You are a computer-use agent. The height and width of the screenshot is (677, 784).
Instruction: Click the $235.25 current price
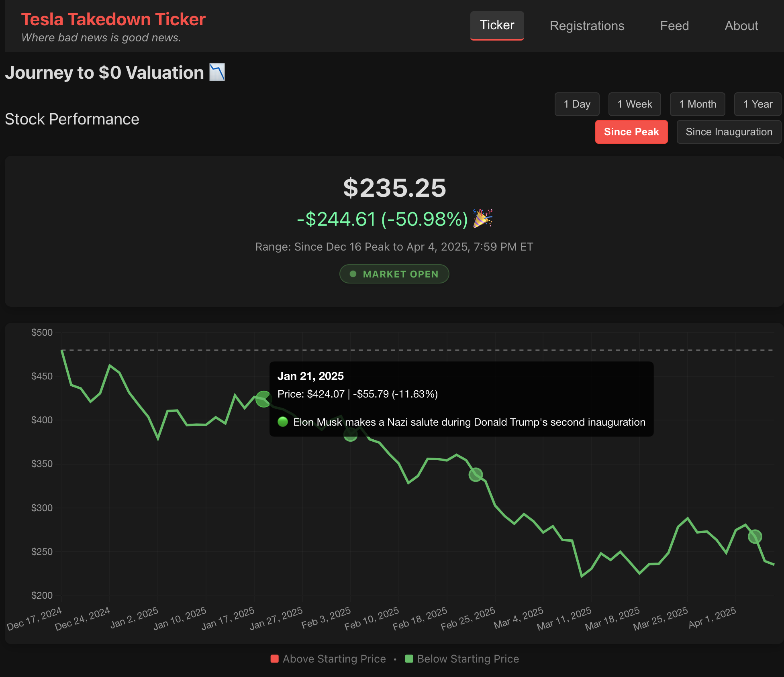tap(394, 188)
